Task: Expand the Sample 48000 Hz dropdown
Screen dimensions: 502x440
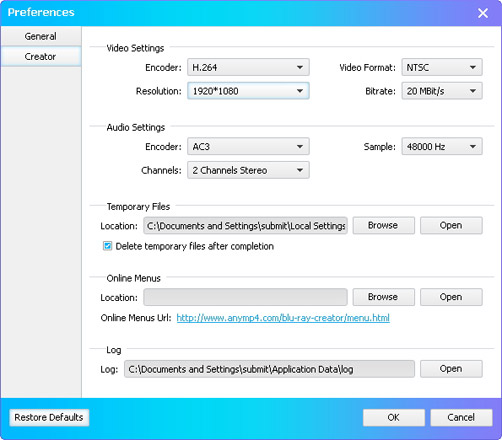Action: (x=442, y=146)
